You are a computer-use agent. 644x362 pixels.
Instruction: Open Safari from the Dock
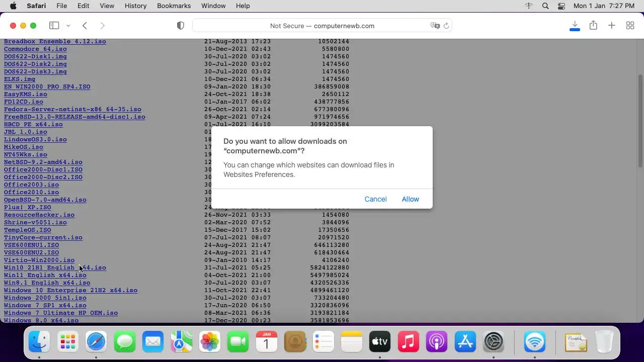[96, 342]
